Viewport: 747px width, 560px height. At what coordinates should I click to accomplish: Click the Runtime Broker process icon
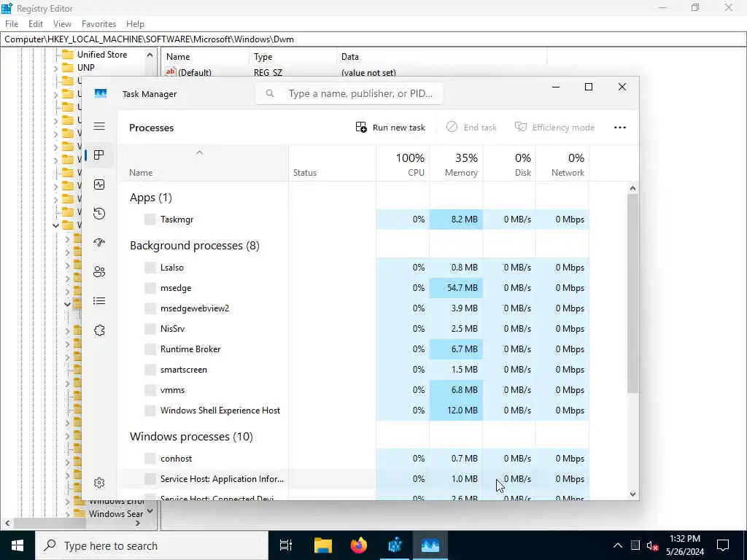click(x=150, y=349)
